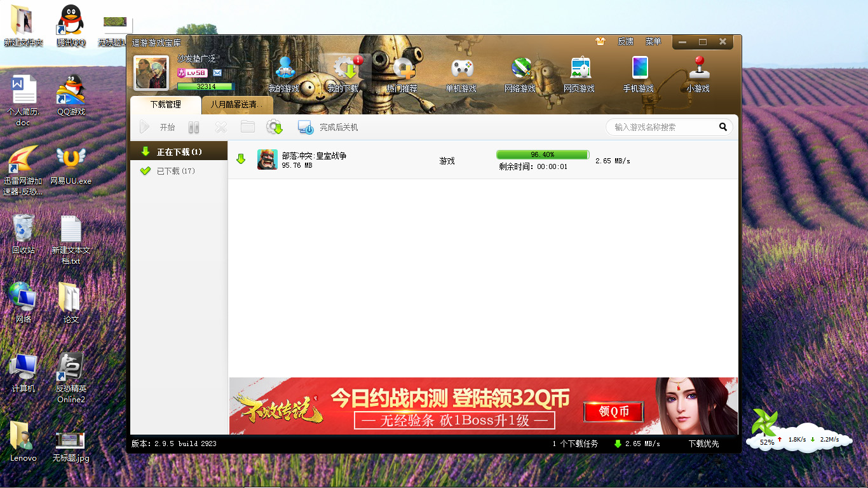Click the search magnifier icon

tap(723, 127)
